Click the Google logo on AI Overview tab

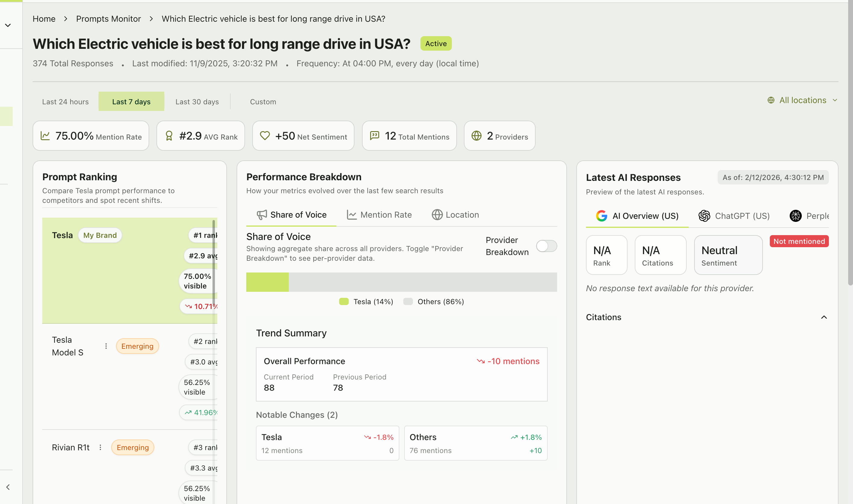pos(601,216)
